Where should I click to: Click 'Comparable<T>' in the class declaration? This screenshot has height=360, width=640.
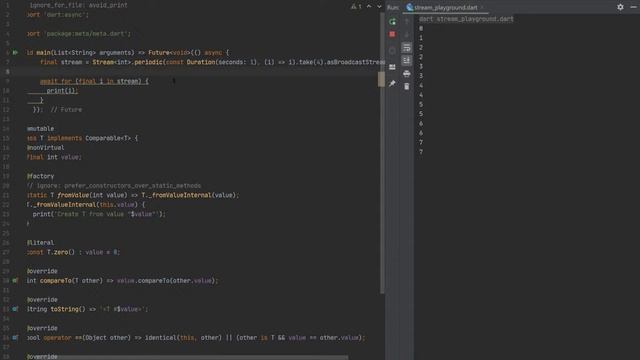click(x=108, y=138)
